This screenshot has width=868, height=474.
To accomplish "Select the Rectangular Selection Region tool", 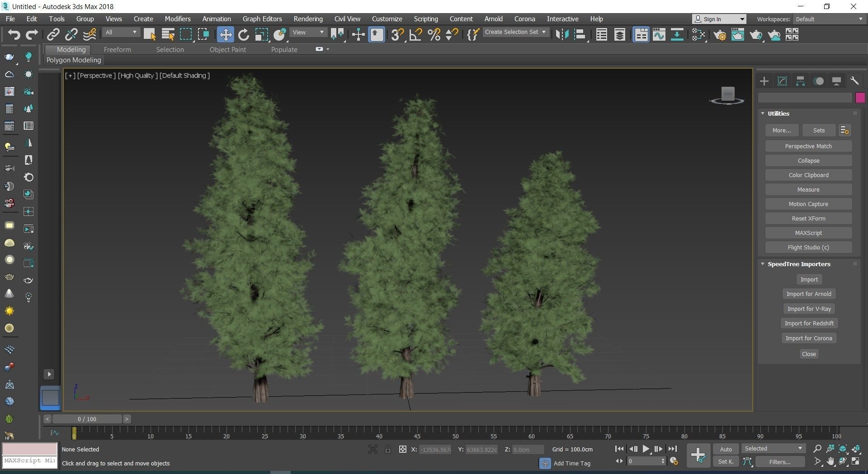I will (186, 34).
